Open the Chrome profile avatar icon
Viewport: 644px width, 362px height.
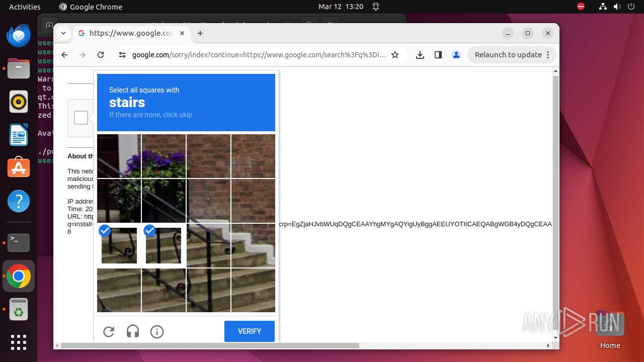pyautogui.click(x=456, y=55)
